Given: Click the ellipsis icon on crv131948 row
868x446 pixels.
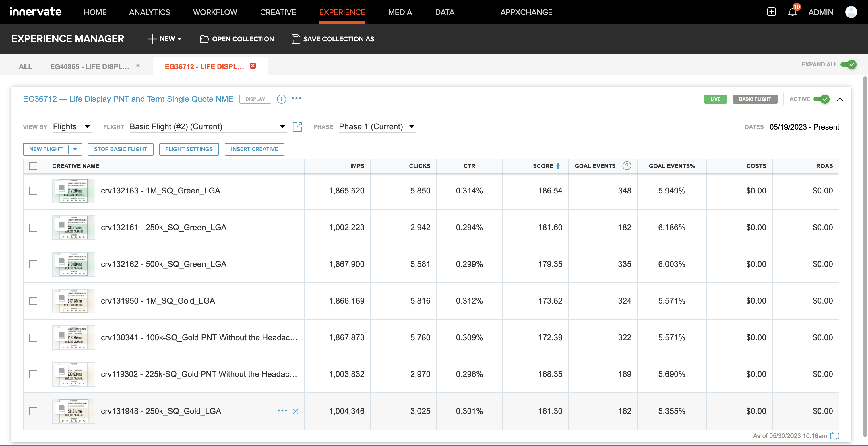Looking at the screenshot, I should [x=282, y=410].
